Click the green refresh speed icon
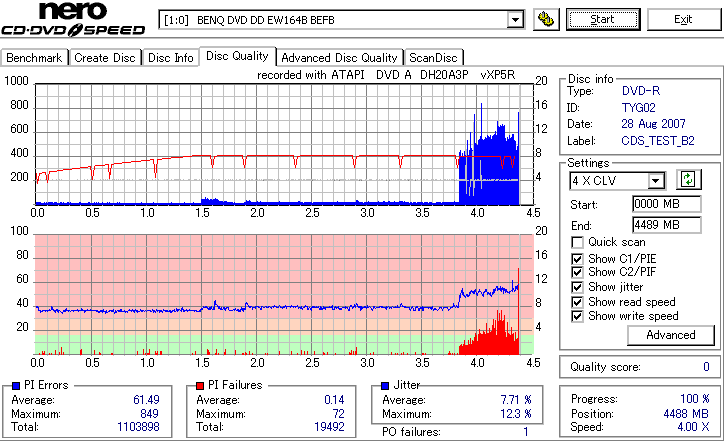This screenshot has height=441, width=724. (x=688, y=179)
